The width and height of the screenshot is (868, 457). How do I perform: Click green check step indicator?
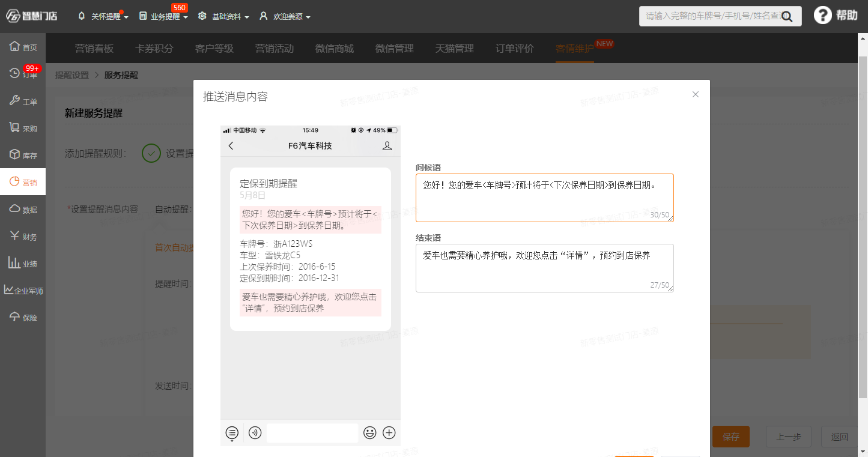pyautogui.click(x=151, y=153)
